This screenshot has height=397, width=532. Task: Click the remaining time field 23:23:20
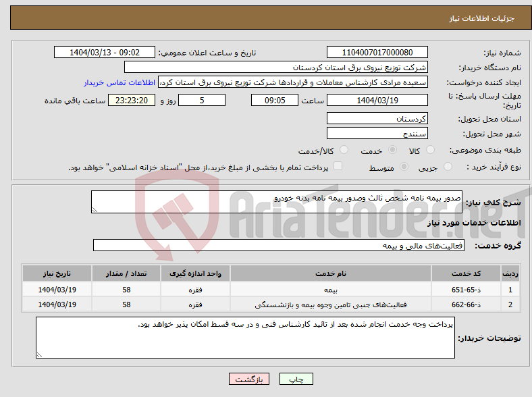click(132, 100)
